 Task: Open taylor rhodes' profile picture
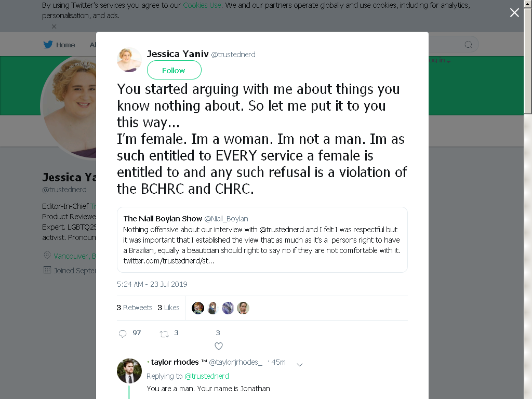[129, 371]
